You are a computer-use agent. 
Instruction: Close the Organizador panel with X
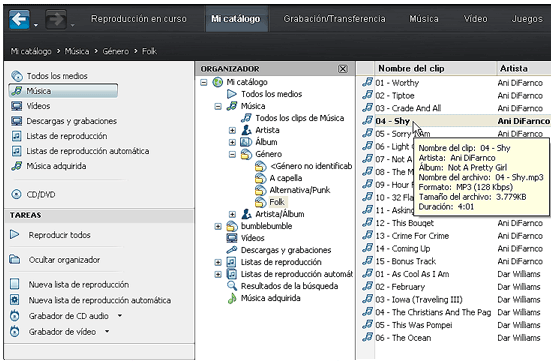[342, 69]
